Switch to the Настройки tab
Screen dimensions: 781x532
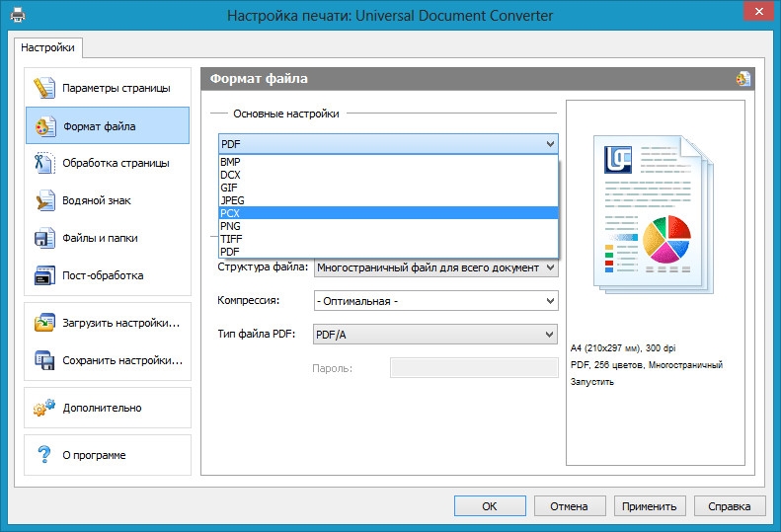click(47, 46)
